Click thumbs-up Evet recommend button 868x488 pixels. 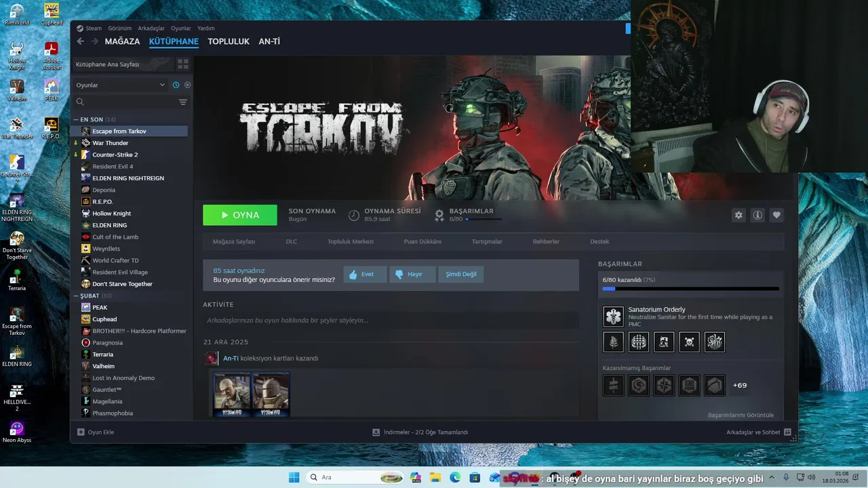pyautogui.click(x=365, y=274)
